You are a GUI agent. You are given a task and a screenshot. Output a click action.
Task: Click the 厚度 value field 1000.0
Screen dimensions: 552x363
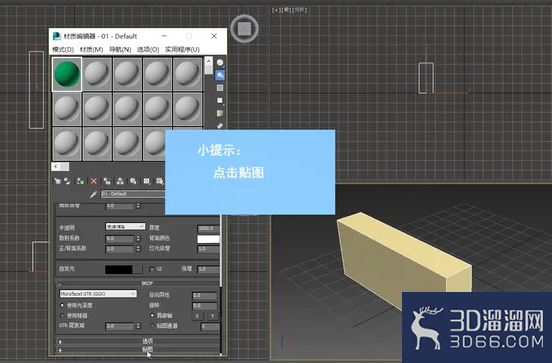tap(208, 229)
